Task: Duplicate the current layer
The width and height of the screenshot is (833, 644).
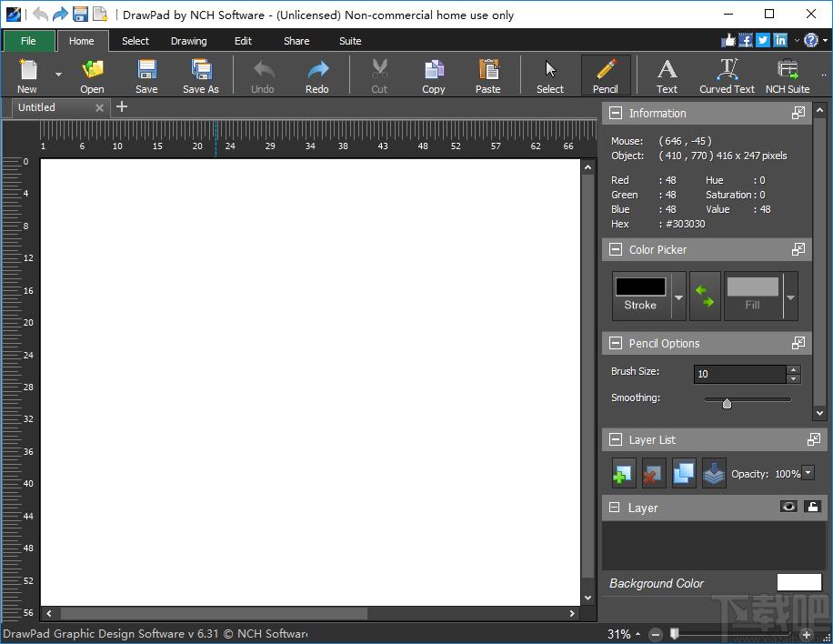Action: 683,473
